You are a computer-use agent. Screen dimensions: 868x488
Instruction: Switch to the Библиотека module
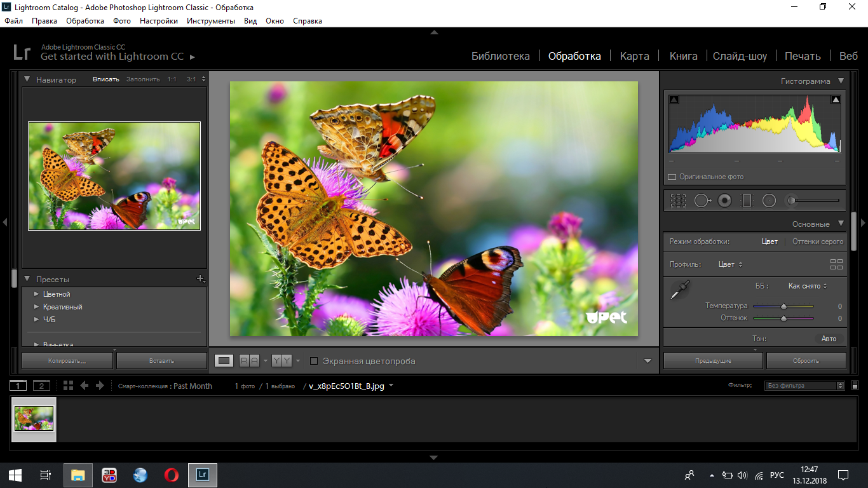pyautogui.click(x=500, y=56)
